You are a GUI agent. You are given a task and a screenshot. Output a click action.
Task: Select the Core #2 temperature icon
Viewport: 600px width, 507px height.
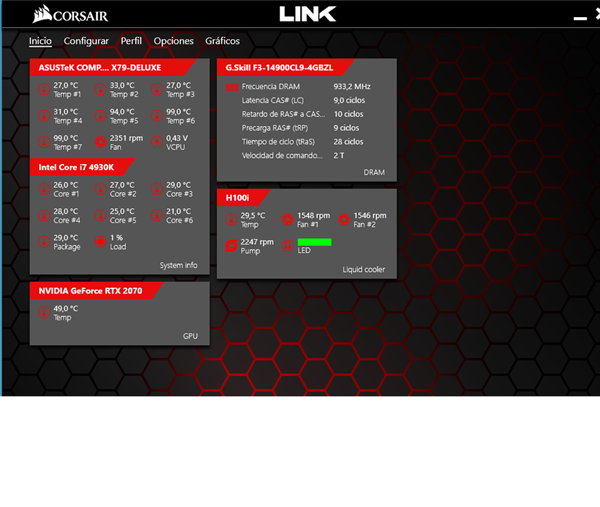pyautogui.click(x=100, y=189)
